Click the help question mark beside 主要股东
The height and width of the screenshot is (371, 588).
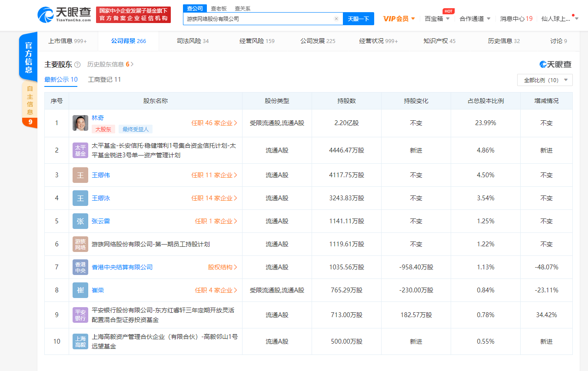tap(77, 64)
